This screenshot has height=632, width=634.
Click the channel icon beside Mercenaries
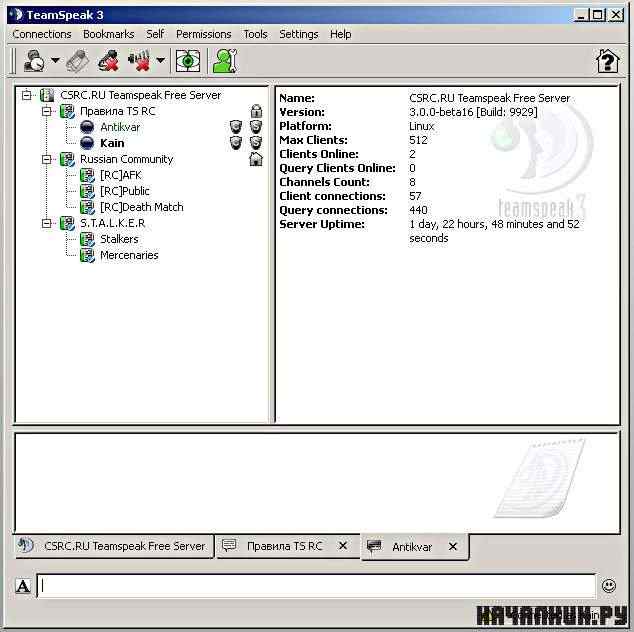(87, 255)
